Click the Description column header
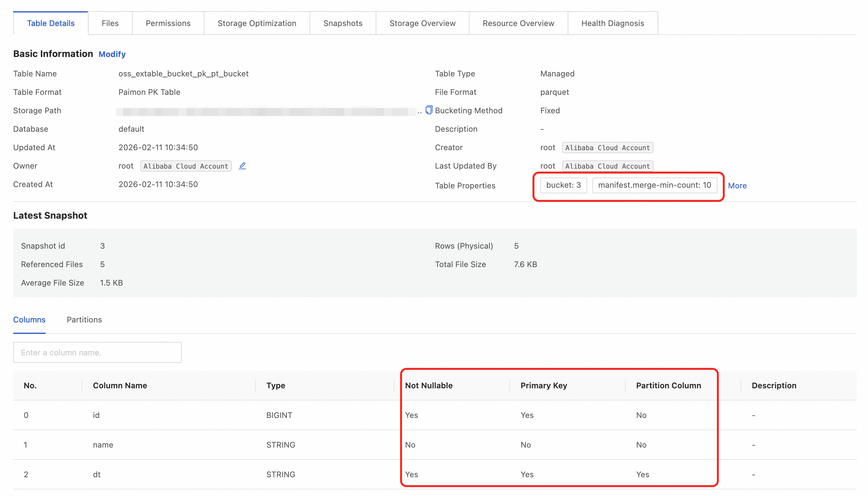868x496 pixels. pos(774,385)
